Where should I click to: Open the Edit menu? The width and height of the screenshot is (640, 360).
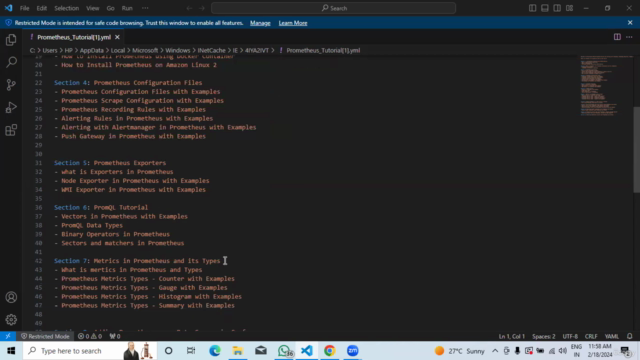coord(42,8)
